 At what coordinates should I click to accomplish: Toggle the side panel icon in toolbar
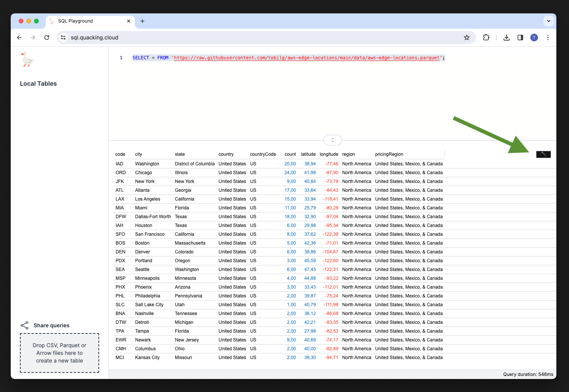tap(520, 38)
